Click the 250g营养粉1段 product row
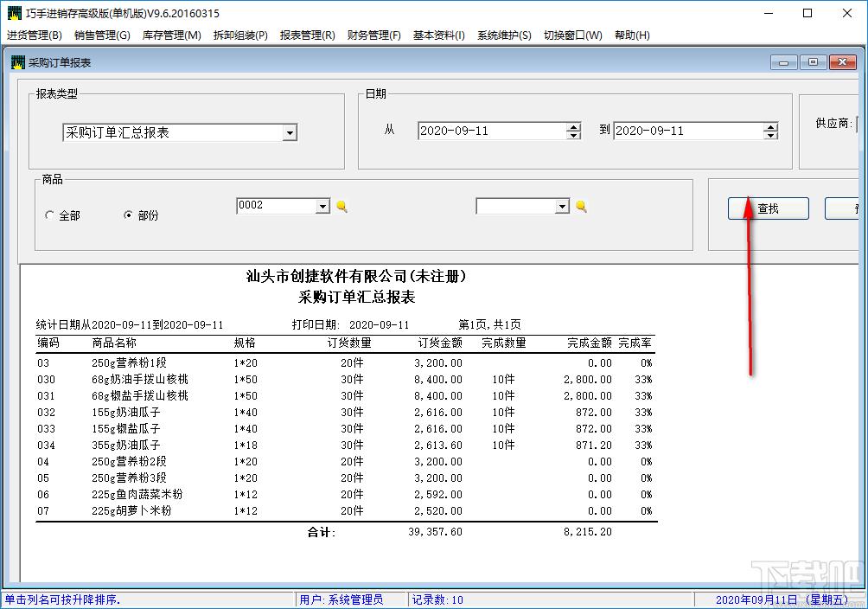 [x=345, y=363]
